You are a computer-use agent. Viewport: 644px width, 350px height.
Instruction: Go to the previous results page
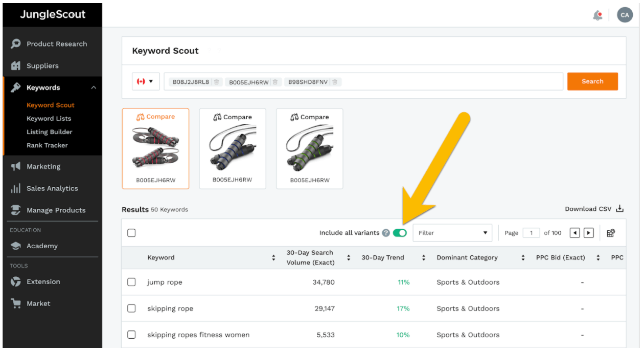pyautogui.click(x=574, y=233)
